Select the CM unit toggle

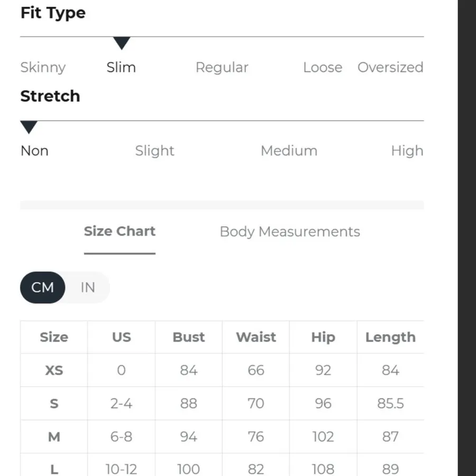click(x=42, y=287)
